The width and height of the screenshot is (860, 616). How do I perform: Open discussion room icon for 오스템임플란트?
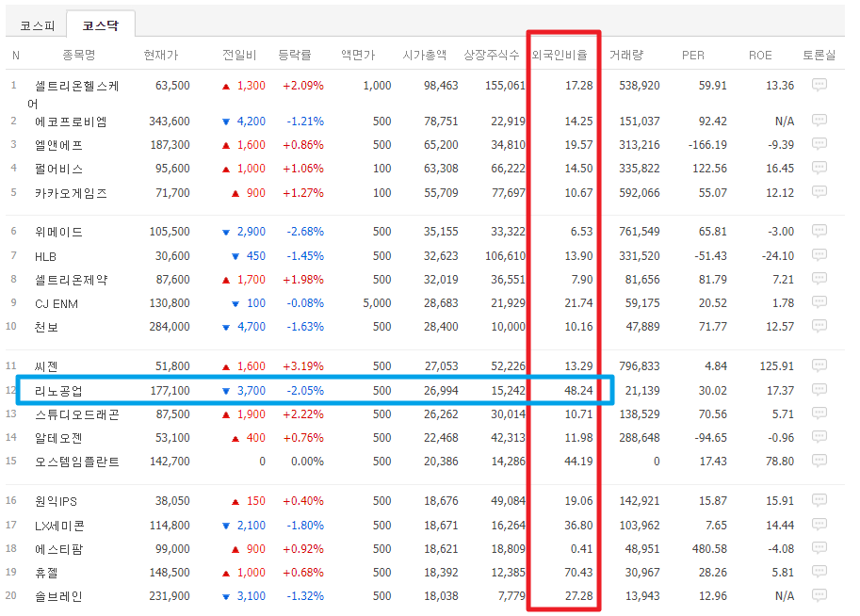(x=819, y=462)
